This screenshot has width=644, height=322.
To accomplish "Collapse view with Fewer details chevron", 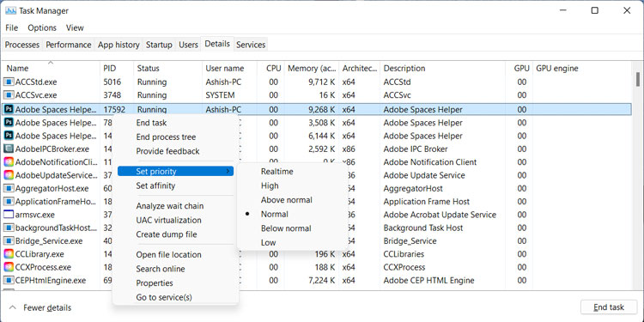I will [13, 307].
